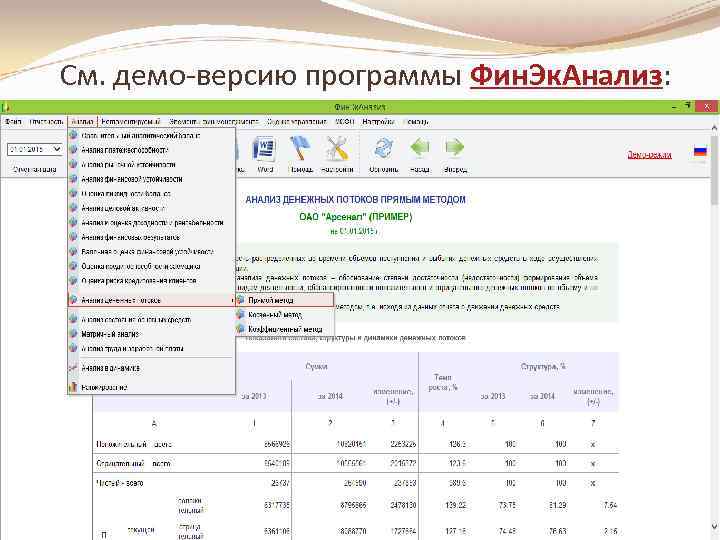Open the МСФО menu

(x=344, y=122)
